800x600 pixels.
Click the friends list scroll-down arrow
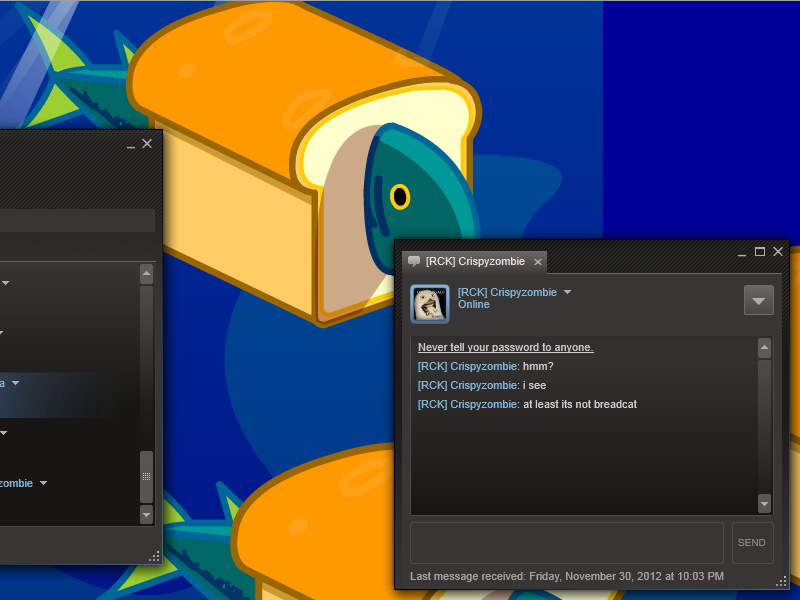146,514
